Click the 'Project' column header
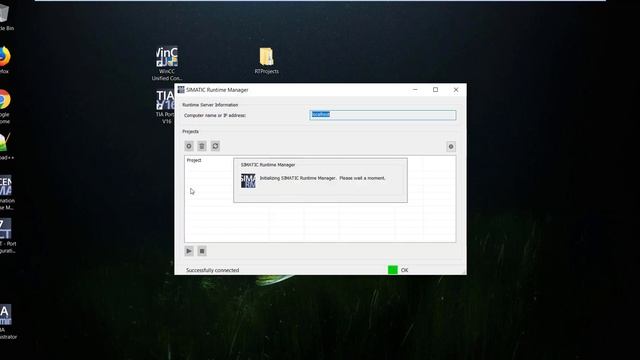 click(x=194, y=160)
